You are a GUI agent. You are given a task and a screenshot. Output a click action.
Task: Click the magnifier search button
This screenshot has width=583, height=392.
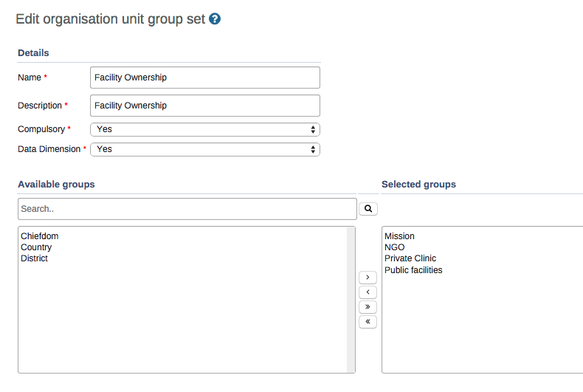click(368, 209)
